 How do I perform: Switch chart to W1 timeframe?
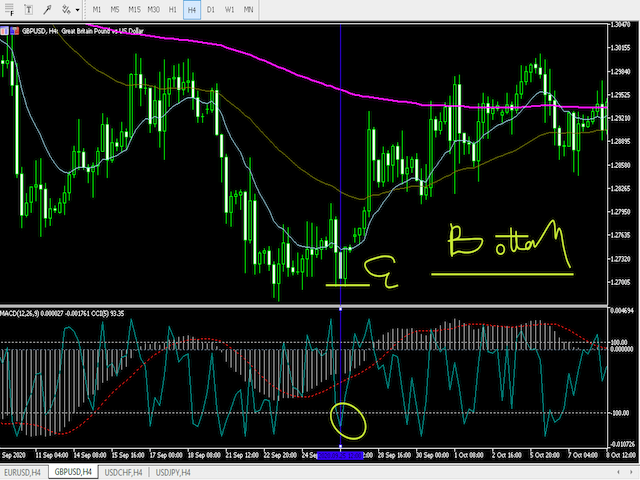(230, 9)
